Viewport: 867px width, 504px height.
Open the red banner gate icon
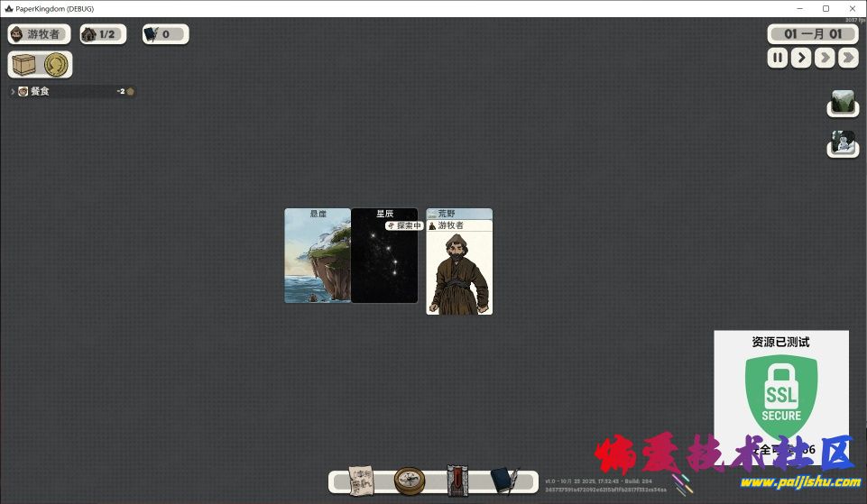pos(457,481)
